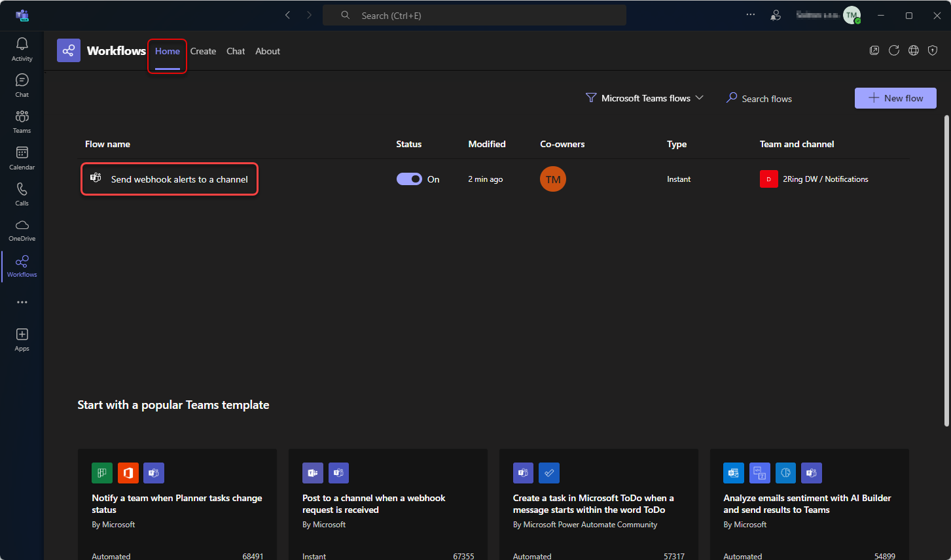Open Send webhook alerts to a channel flow
The height and width of the screenshot is (560, 951).
pyautogui.click(x=179, y=179)
